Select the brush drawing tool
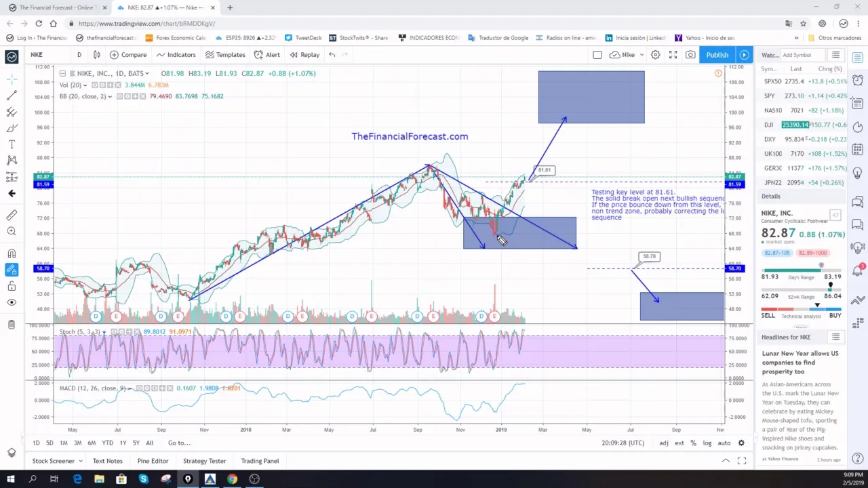The height and width of the screenshot is (488, 868). point(12,128)
